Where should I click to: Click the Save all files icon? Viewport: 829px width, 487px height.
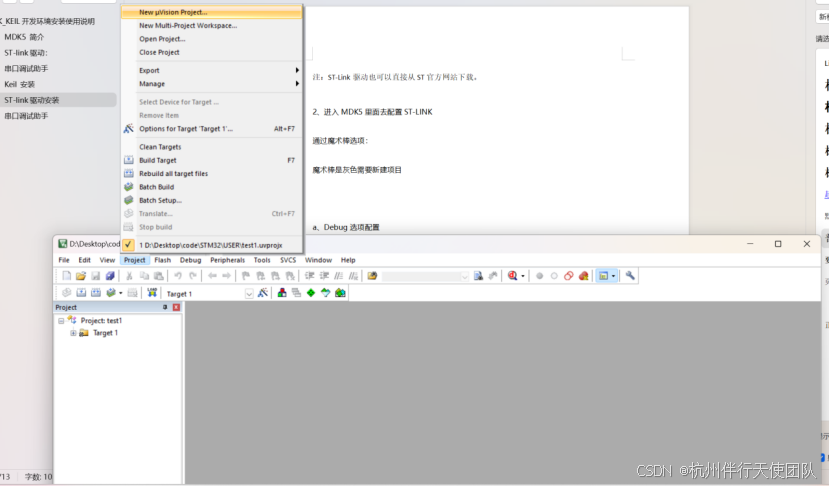tap(110, 275)
